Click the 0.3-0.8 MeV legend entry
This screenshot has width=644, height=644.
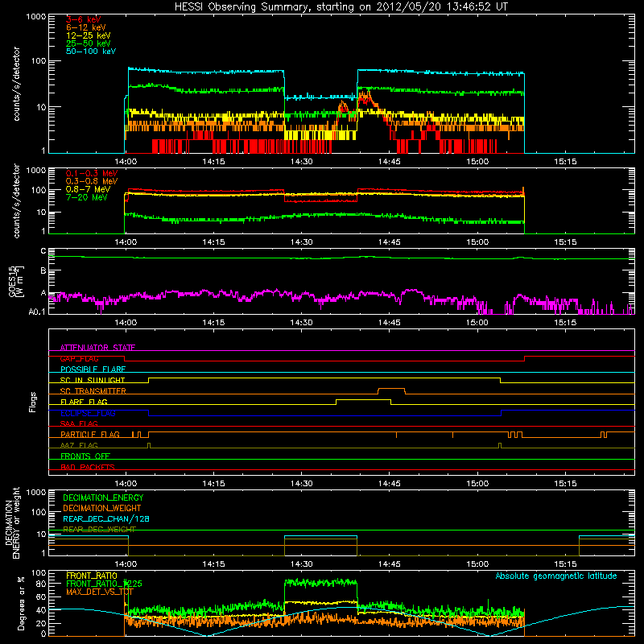point(92,181)
